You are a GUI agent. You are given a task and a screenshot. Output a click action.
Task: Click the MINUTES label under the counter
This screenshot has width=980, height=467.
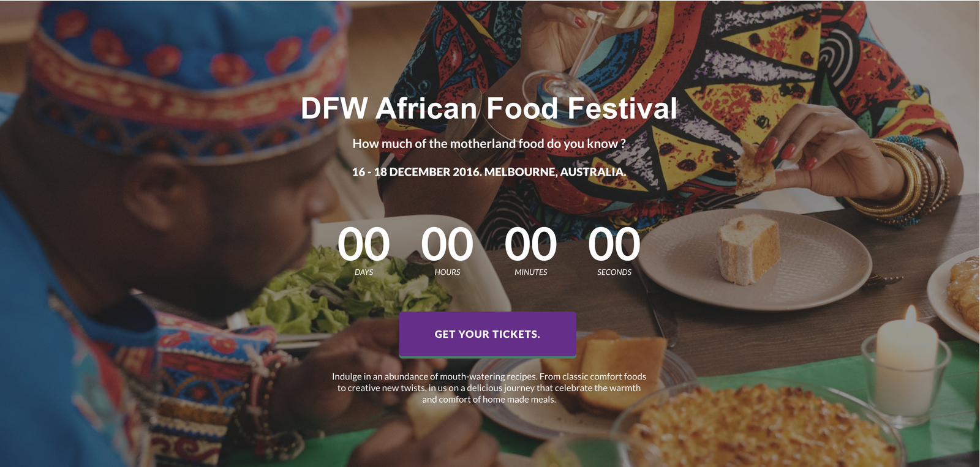point(530,272)
